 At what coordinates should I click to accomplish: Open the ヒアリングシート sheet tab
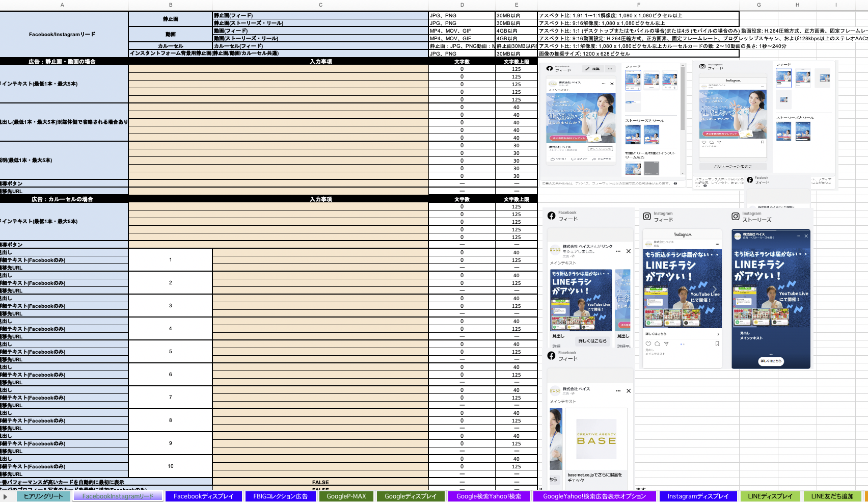click(43, 496)
